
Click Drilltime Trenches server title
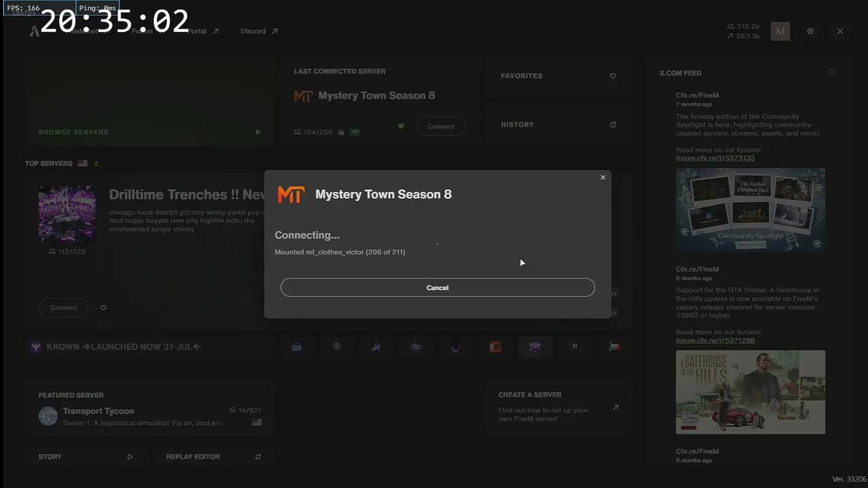pyautogui.click(x=186, y=195)
